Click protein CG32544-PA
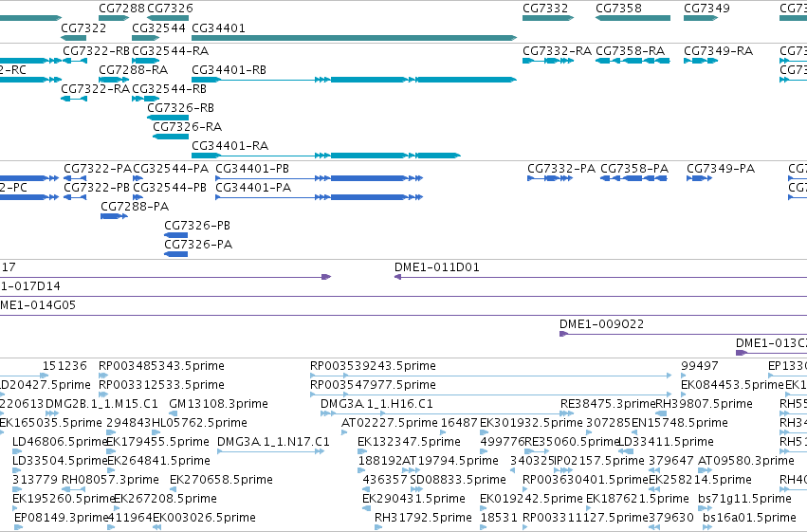 click(138, 178)
